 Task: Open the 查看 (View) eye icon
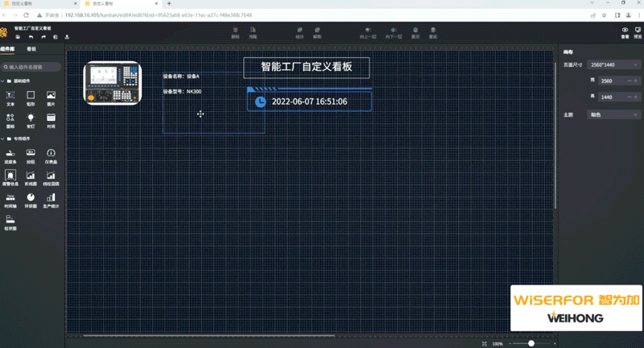625,31
